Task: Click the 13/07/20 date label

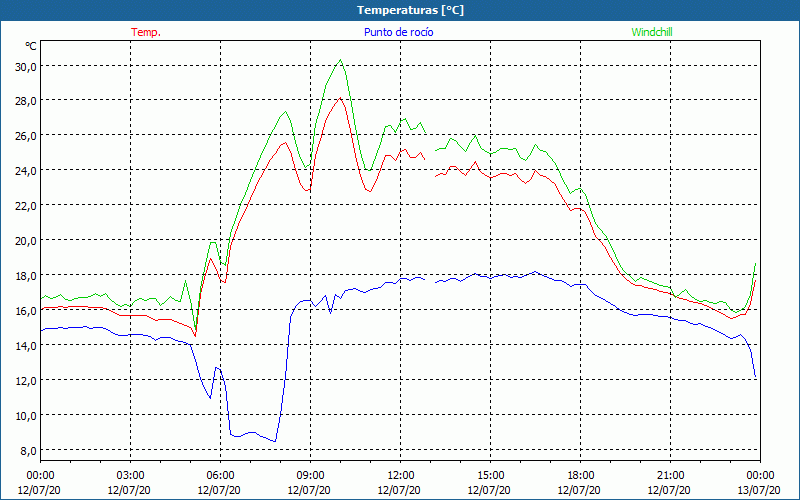Action: (760, 490)
